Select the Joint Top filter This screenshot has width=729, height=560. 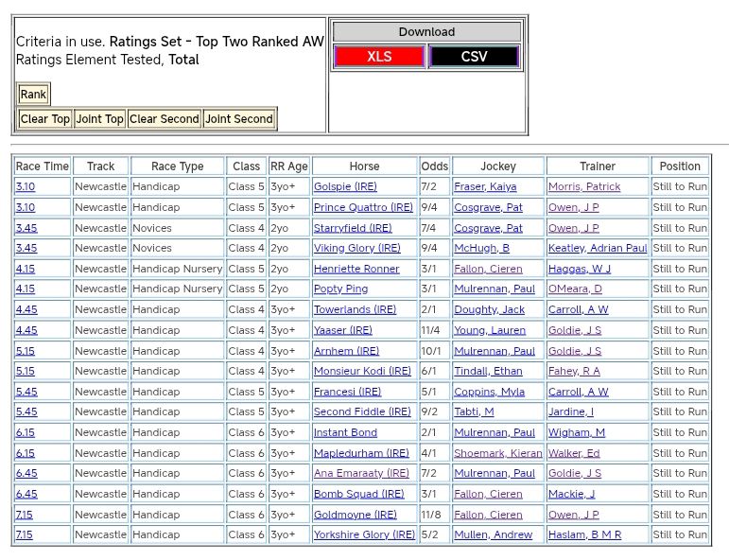(x=100, y=119)
